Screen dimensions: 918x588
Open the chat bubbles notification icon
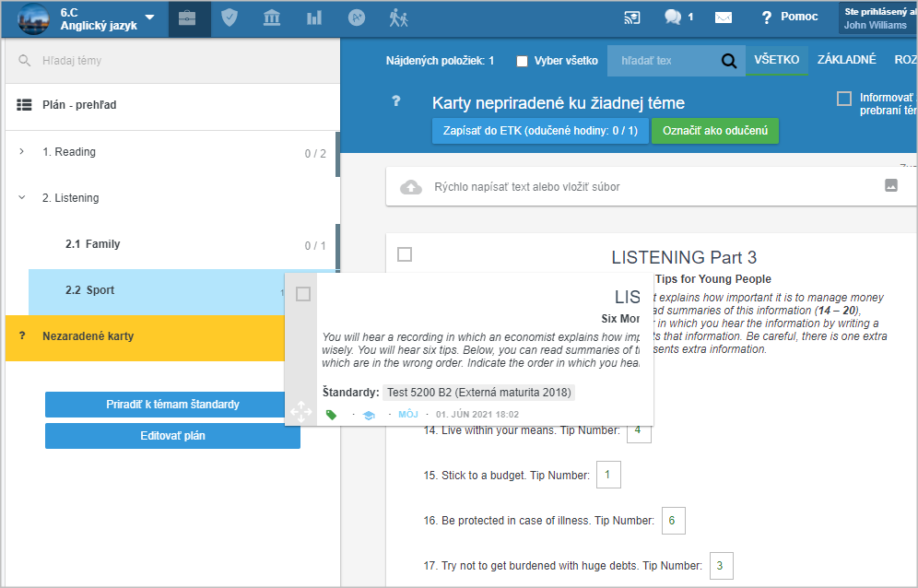coord(673,17)
